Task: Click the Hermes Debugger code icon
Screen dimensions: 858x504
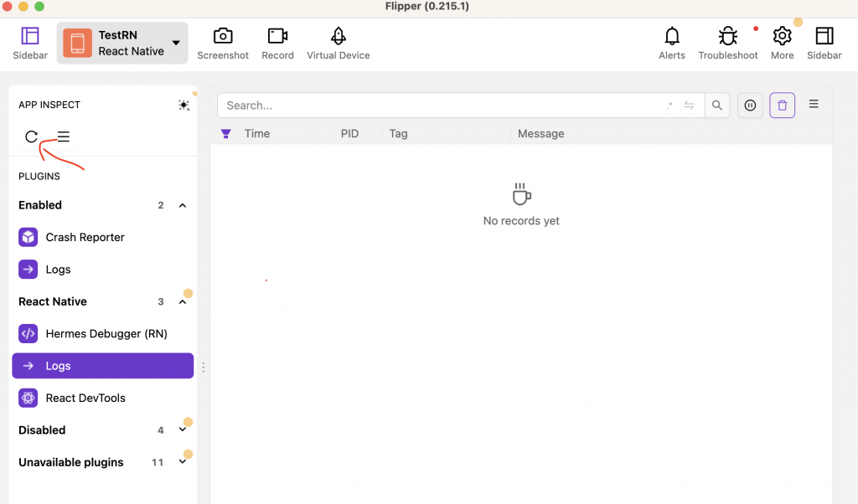Action: (28, 333)
